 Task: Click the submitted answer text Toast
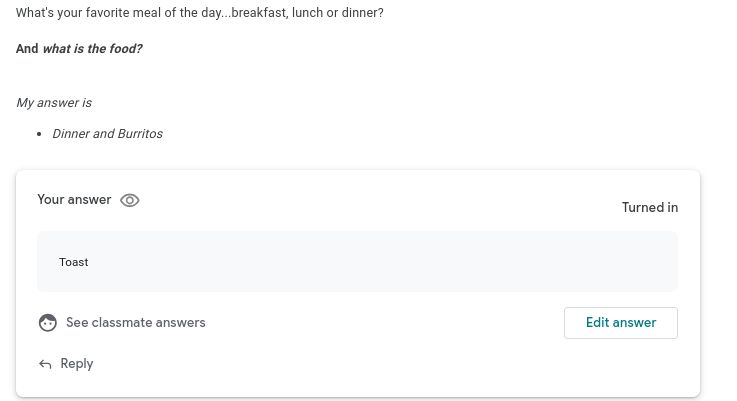tap(74, 262)
